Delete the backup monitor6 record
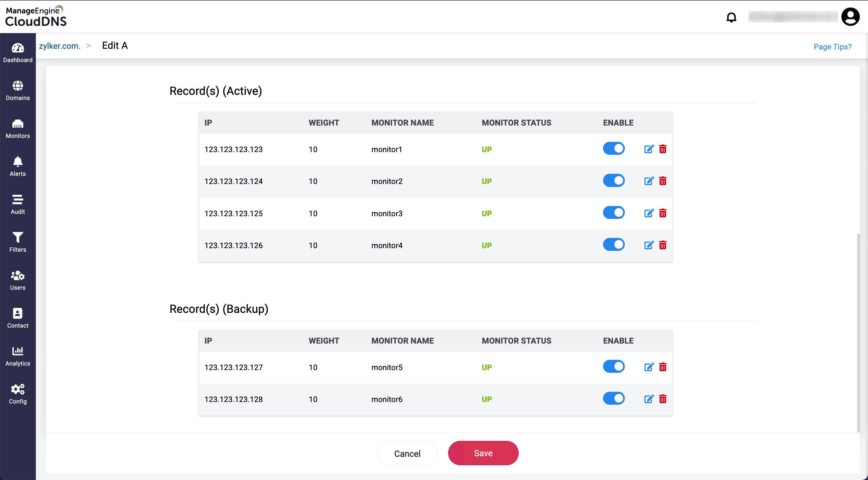The image size is (868, 480). (x=662, y=399)
